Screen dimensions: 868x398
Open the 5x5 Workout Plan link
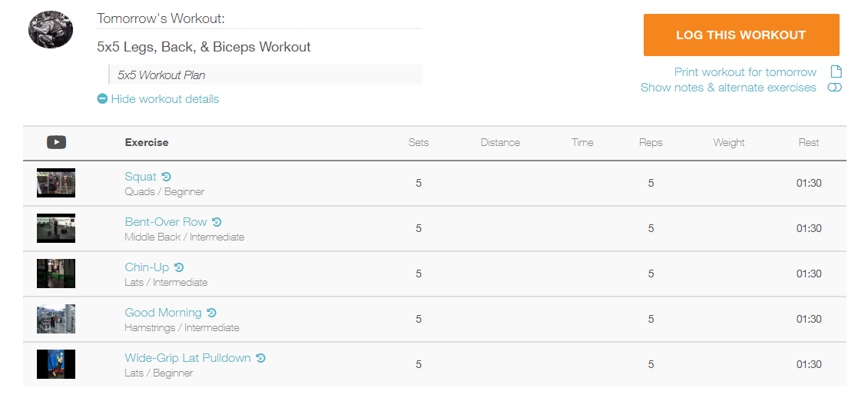click(161, 75)
